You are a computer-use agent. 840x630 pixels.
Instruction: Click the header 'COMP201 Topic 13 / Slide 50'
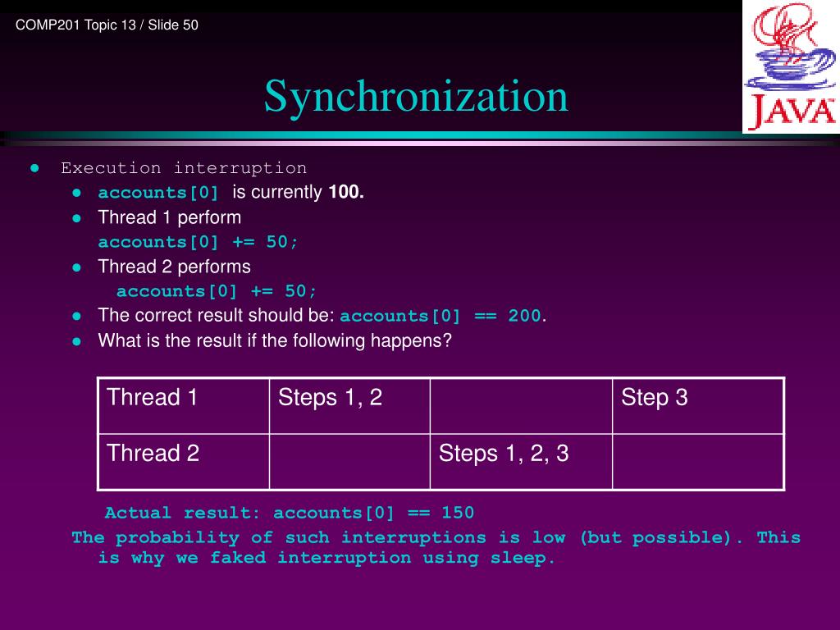click(x=107, y=25)
